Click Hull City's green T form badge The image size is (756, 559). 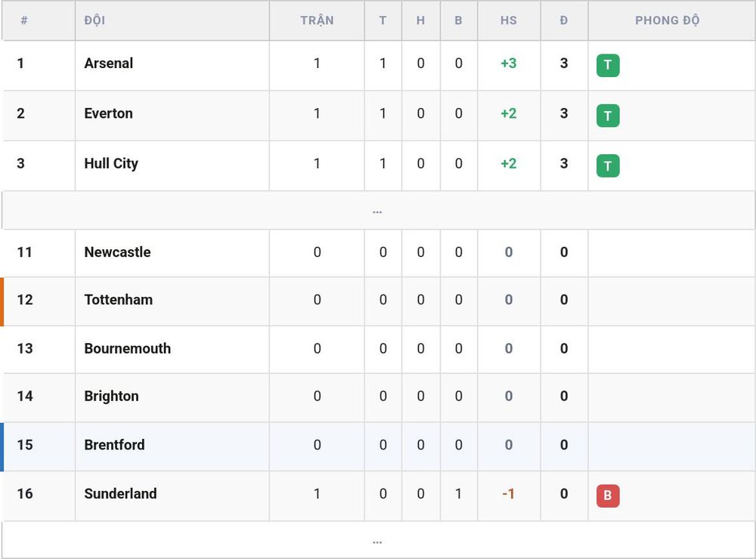pos(608,165)
